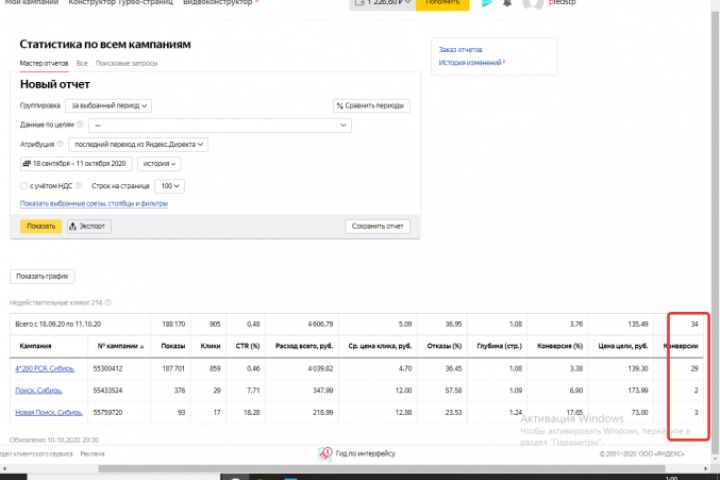Open Группировка dropdown за выбранный период
Image resolution: width=720 pixels, height=480 pixels.
[x=108, y=106]
